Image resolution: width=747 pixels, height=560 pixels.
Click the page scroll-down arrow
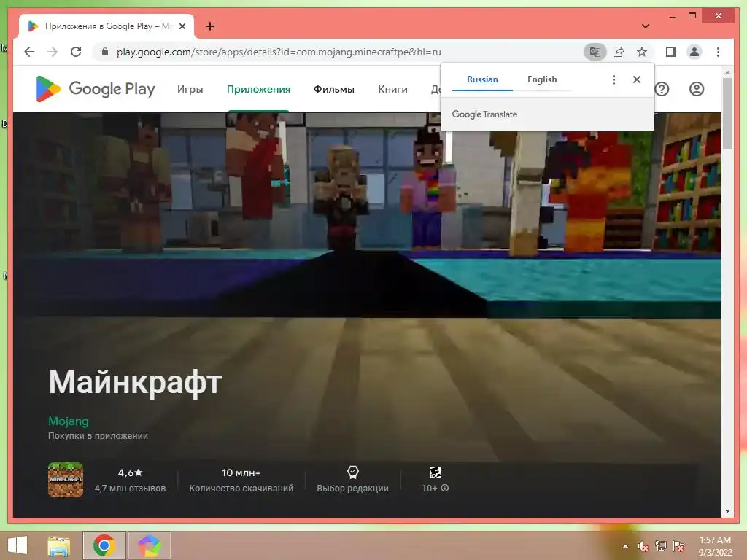[727, 511]
